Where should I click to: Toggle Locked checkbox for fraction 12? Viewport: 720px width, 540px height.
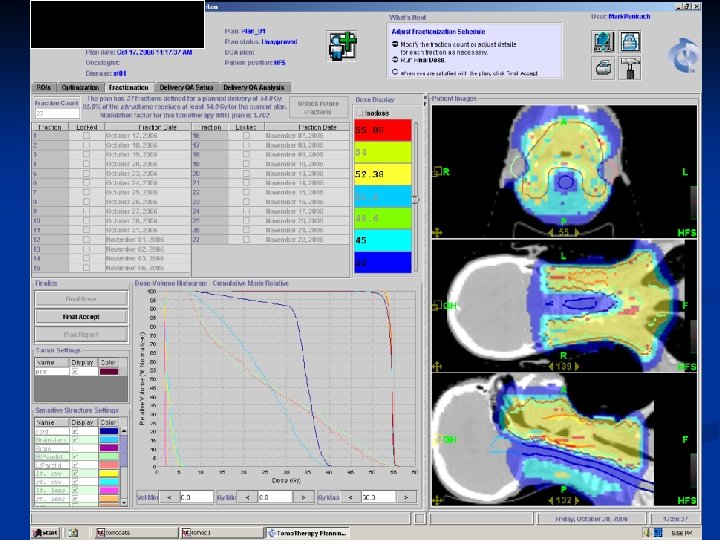pos(86,240)
